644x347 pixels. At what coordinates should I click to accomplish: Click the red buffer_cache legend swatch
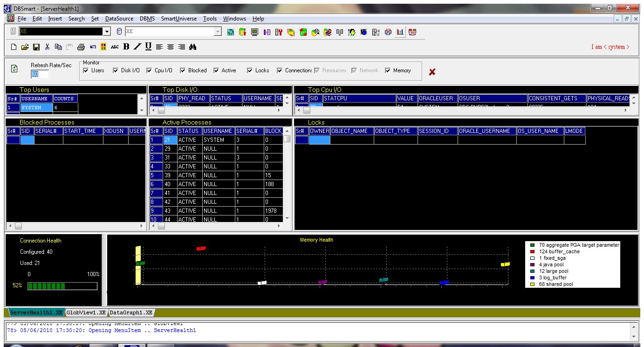click(x=533, y=251)
